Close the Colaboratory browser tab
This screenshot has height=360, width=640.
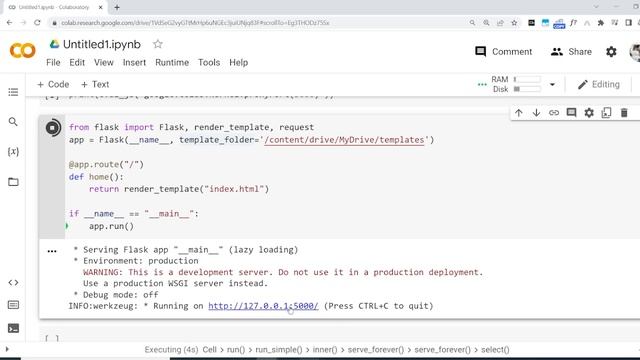[x=101, y=7]
